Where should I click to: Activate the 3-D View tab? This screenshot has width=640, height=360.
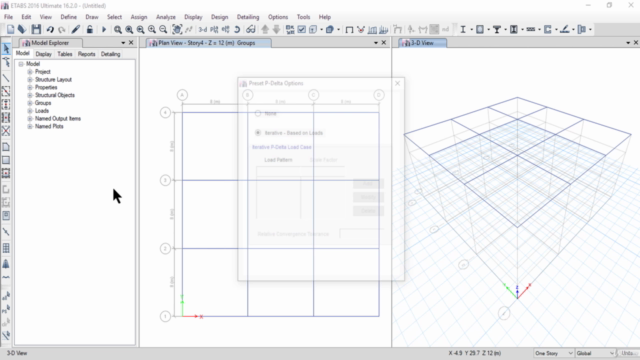(422, 43)
